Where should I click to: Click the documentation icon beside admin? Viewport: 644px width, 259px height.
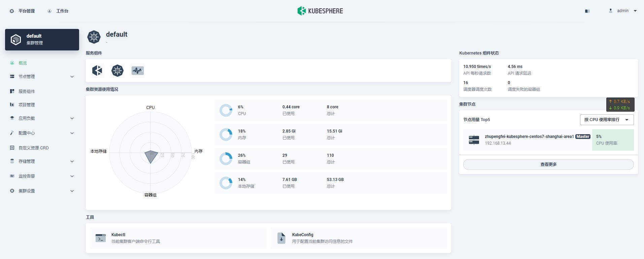[x=587, y=11]
